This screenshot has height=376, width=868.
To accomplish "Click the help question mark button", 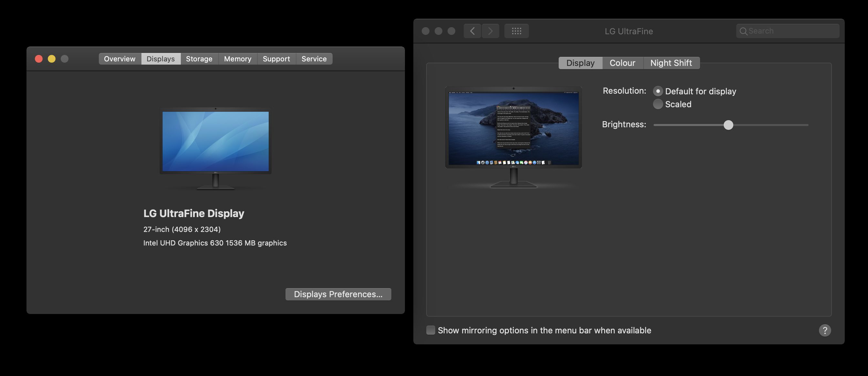I will point(824,330).
